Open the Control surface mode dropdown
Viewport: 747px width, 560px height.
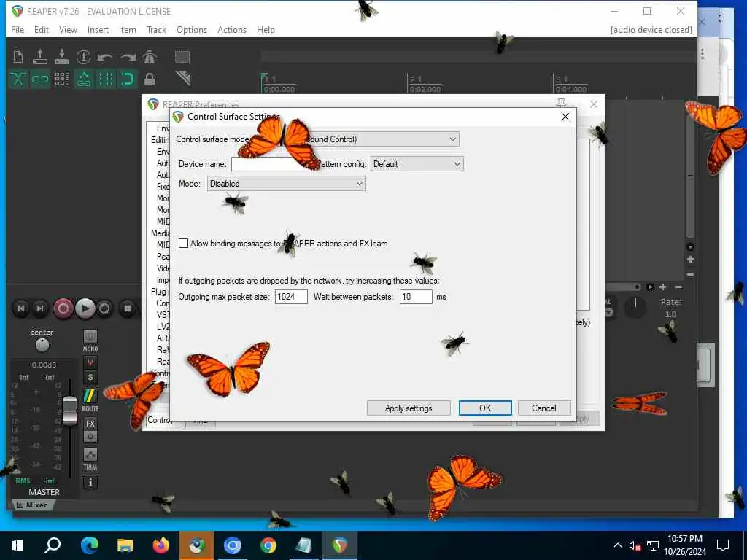pyautogui.click(x=317, y=139)
